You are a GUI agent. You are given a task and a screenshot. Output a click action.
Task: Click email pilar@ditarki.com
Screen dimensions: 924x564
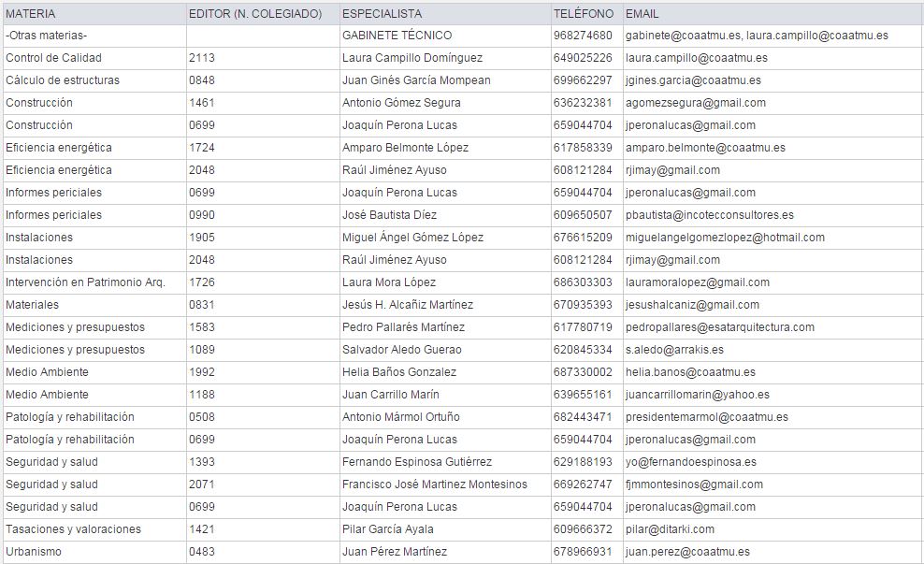coord(670,529)
